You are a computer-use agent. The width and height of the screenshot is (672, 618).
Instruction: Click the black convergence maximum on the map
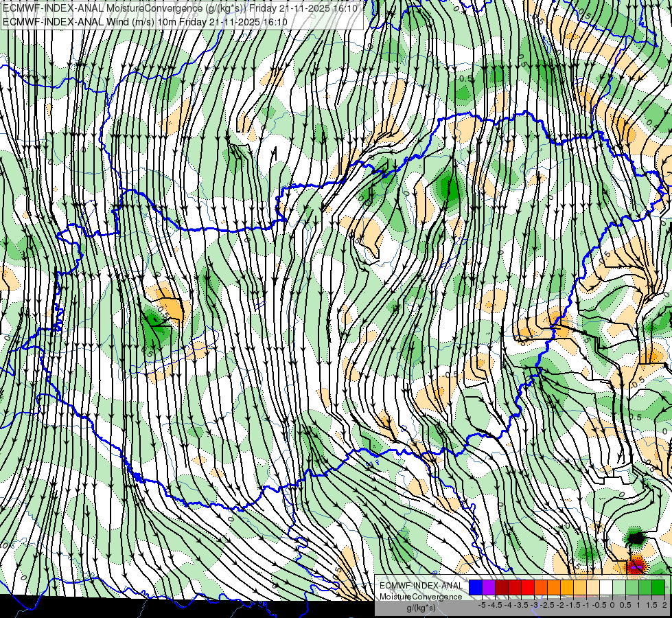pyautogui.click(x=636, y=538)
